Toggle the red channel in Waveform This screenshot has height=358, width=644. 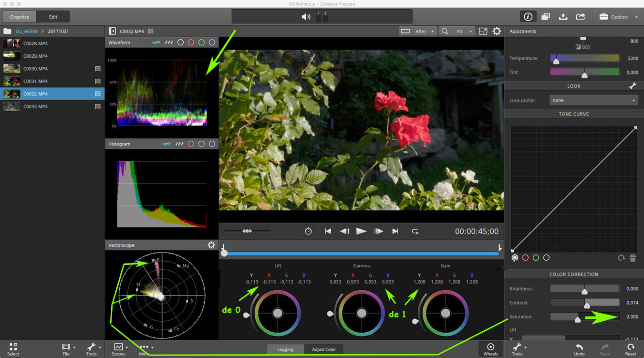[191, 42]
